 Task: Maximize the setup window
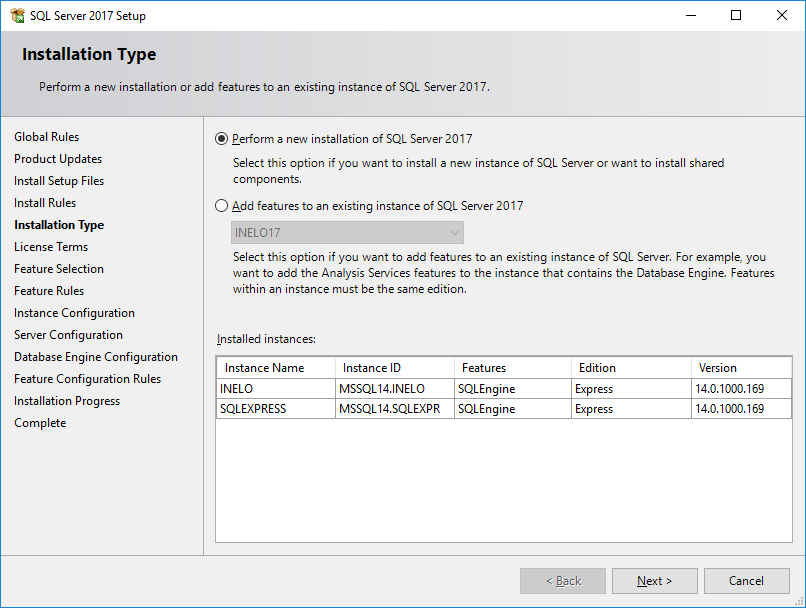736,15
